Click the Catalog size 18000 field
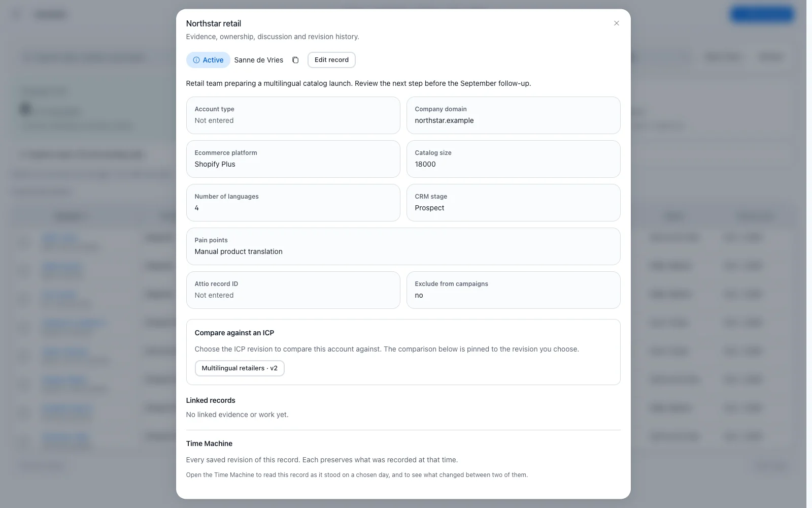This screenshot has width=812, height=508. 513,159
